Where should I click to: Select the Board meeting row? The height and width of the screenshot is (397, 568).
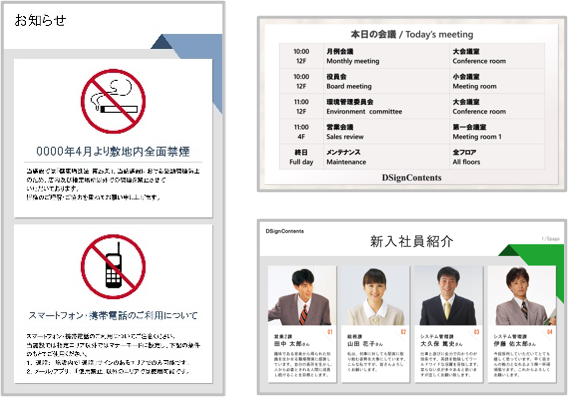point(412,81)
